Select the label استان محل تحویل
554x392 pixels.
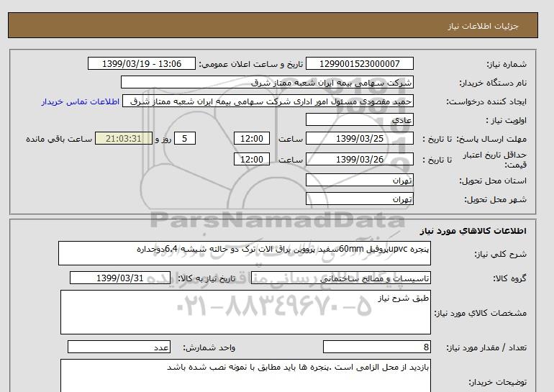tap(493, 181)
